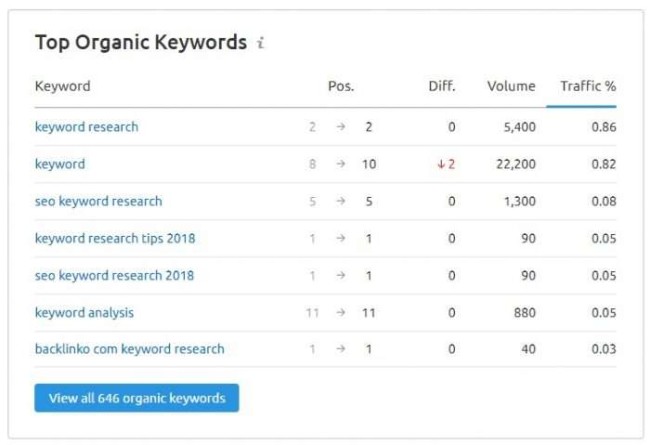The height and width of the screenshot is (445, 650).
Task: Click the Pos. column header
Action: click(x=341, y=86)
